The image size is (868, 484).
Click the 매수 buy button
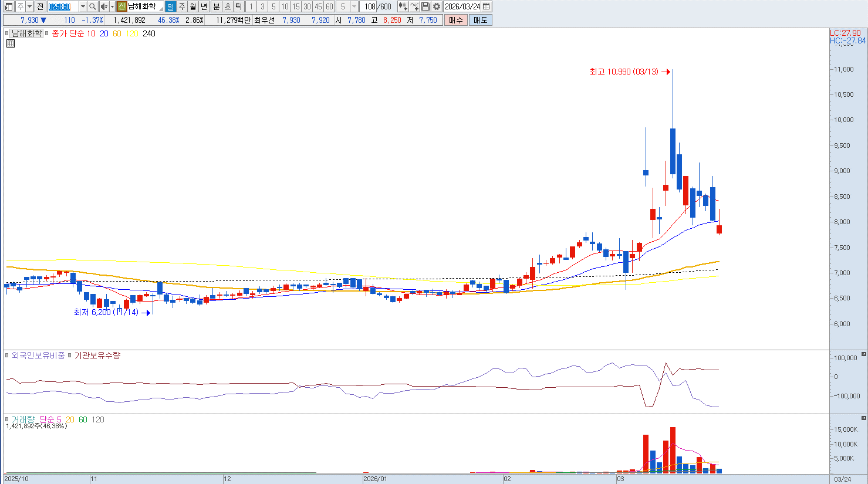[456, 20]
